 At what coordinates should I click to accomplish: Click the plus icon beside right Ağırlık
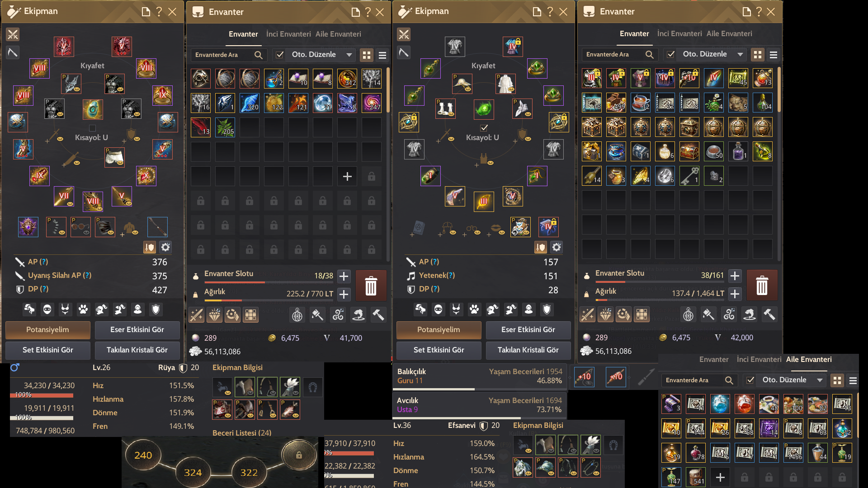pos(735,294)
